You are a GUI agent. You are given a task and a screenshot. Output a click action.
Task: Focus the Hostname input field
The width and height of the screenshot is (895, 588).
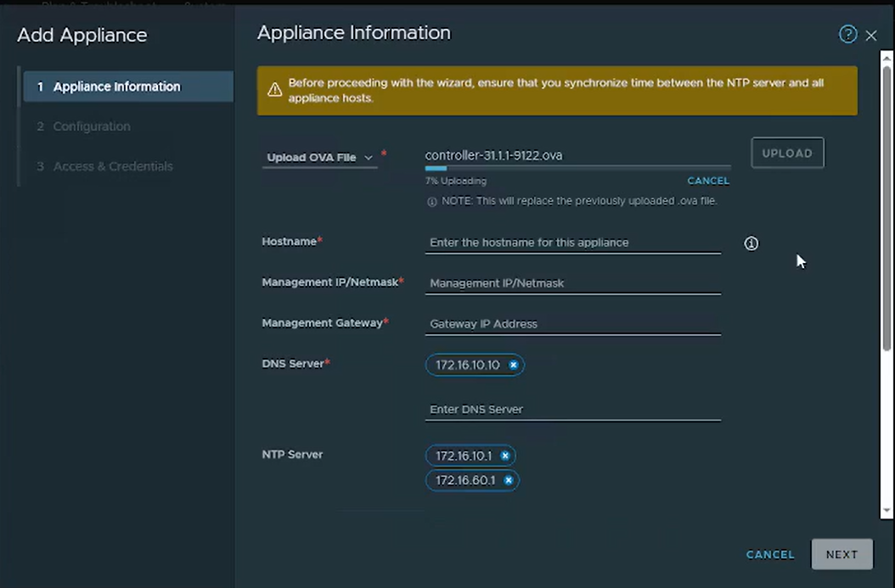coord(572,243)
